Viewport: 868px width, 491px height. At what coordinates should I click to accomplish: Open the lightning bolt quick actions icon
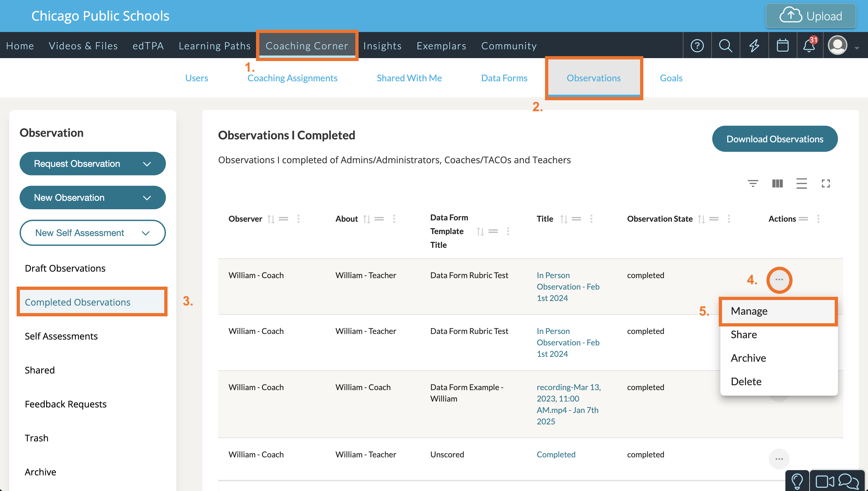(754, 45)
